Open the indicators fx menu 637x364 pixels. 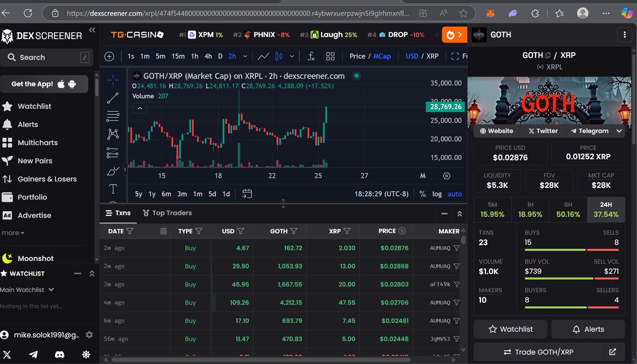click(311, 56)
